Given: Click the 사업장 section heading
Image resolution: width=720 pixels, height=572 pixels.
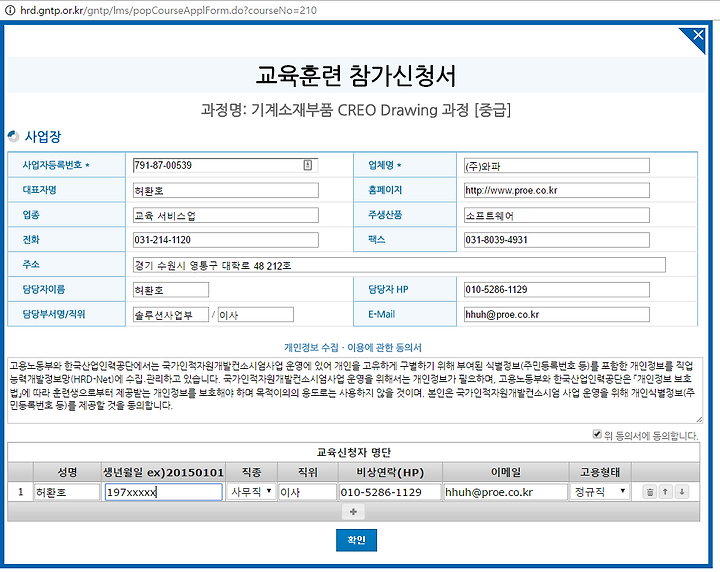Looking at the screenshot, I should [x=43, y=136].
